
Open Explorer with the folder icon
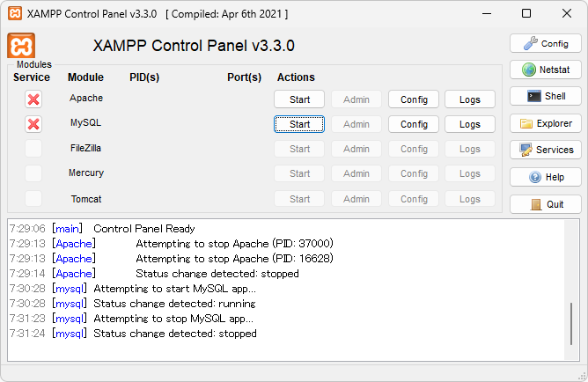545,123
